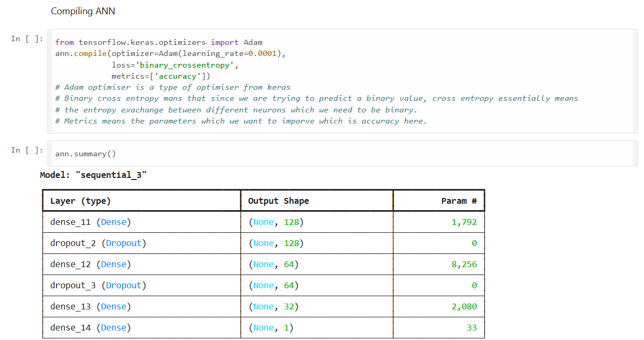Click the dense_12 parameter count 8,256
This screenshot has width=644, height=340.
click(464, 265)
